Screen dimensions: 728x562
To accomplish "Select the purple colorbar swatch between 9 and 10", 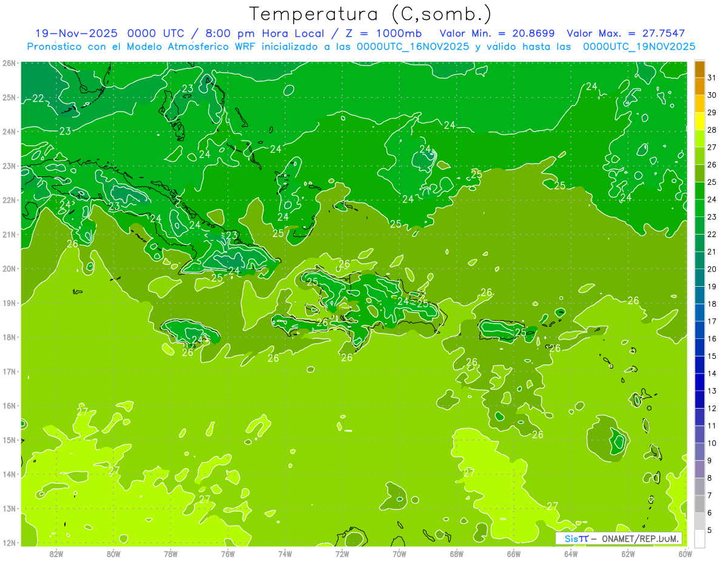I will [x=699, y=452].
